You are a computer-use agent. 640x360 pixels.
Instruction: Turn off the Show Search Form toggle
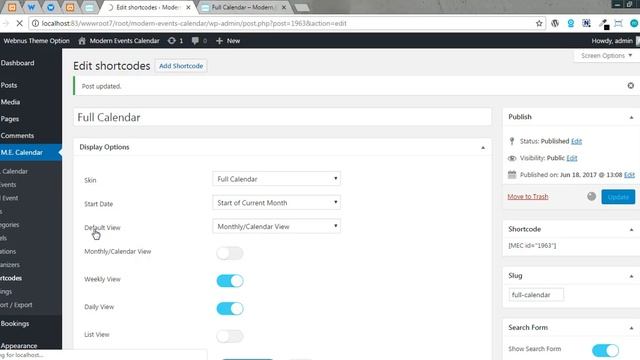605,350
